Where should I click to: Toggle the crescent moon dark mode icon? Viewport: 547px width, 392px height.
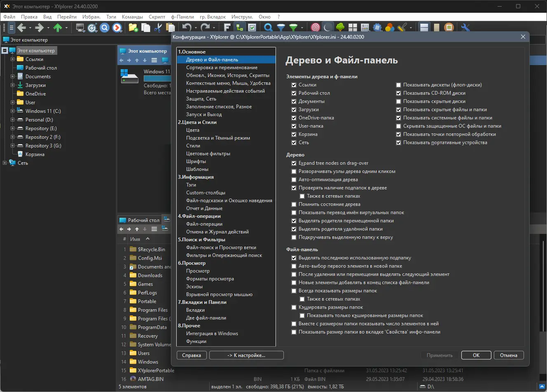click(327, 28)
